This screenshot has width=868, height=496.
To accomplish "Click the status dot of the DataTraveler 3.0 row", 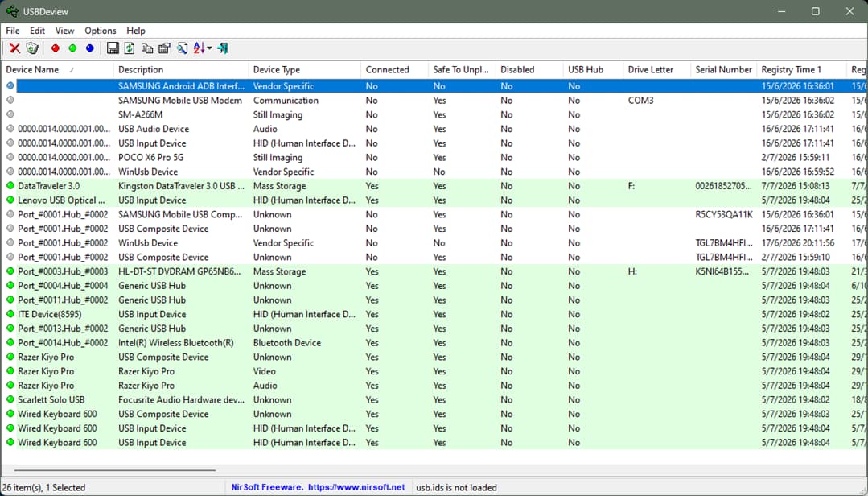I will [10, 186].
